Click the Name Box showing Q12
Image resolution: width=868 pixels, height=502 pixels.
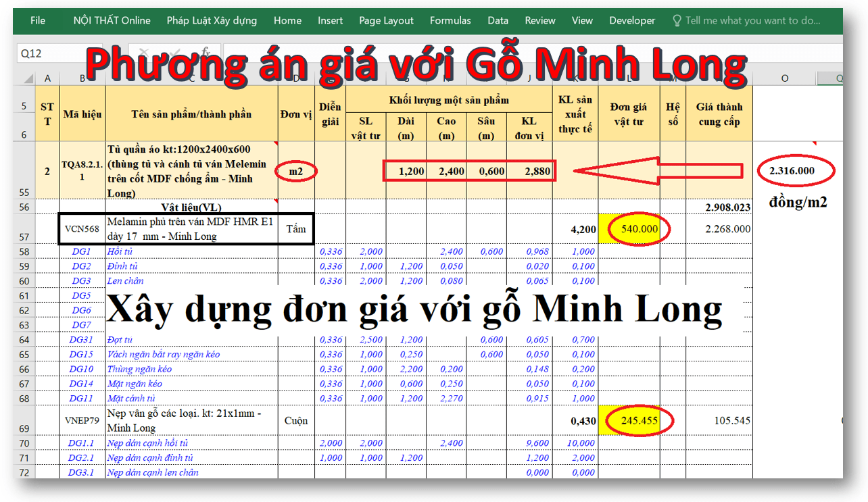[x=61, y=53]
